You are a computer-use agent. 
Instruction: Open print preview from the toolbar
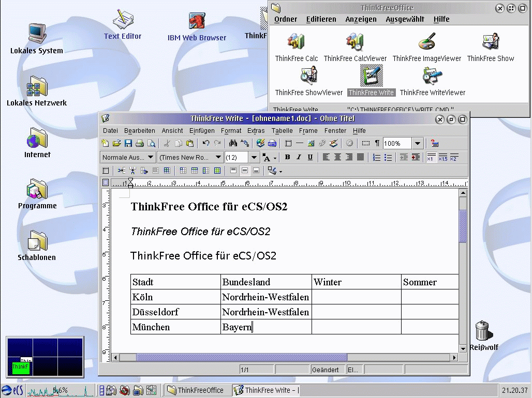click(151, 143)
